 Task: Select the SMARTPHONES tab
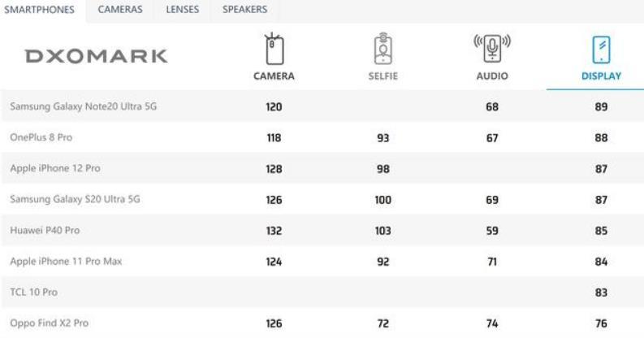[x=39, y=10]
